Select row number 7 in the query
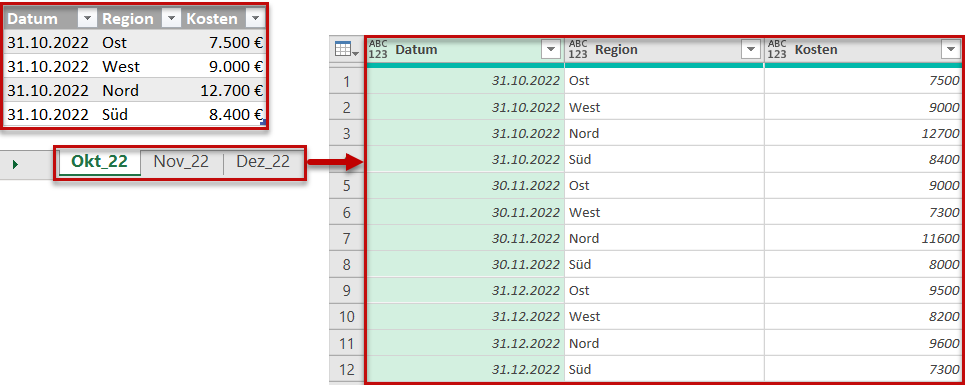The height and width of the screenshot is (385, 965). 347,238
